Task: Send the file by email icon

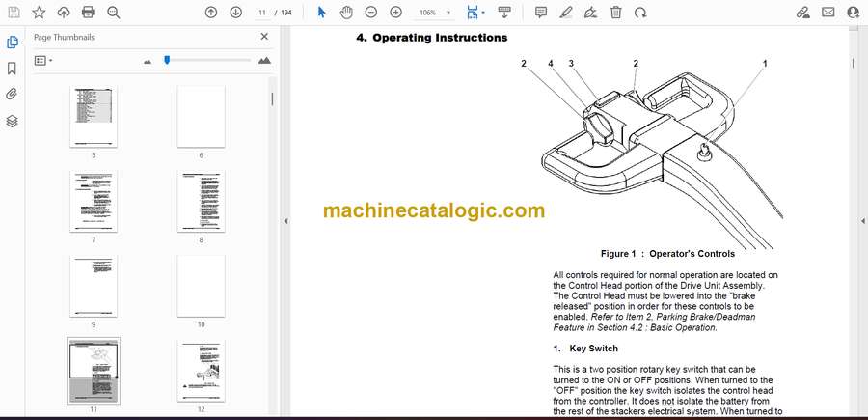Action: pyautogui.click(x=828, y=13)
